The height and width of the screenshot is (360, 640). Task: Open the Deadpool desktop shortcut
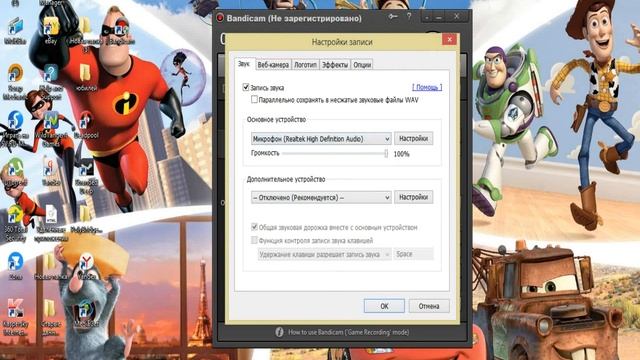(86, 125)
